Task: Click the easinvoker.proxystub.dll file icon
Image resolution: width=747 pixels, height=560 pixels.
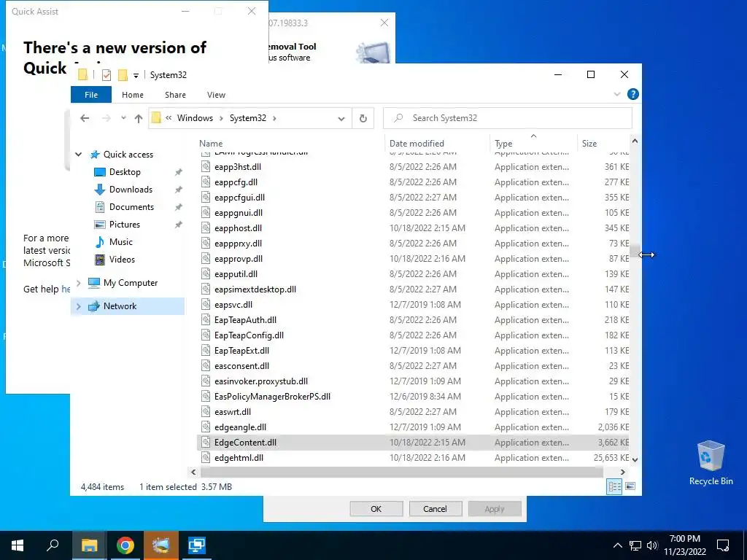Action: [205, 381]
